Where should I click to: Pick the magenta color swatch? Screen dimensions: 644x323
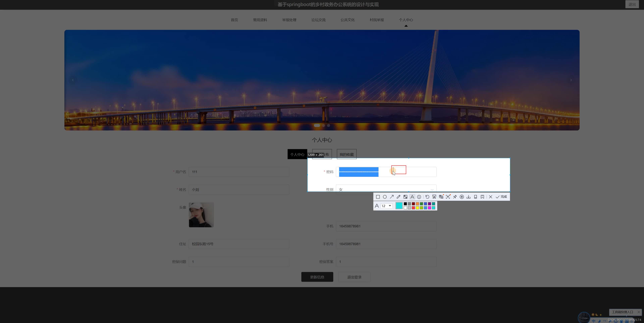tap(429, 208)
